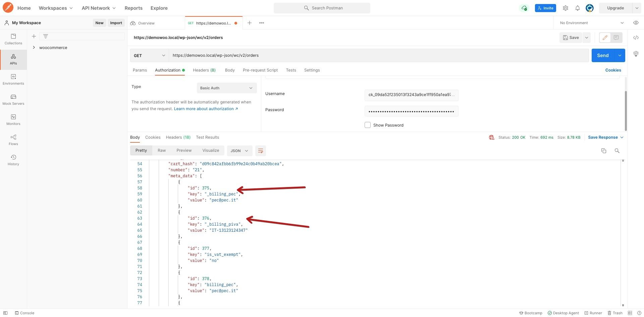Click the network info globe icon near Status
Viewport: 644px width, 317px height.
click(492, 137)
